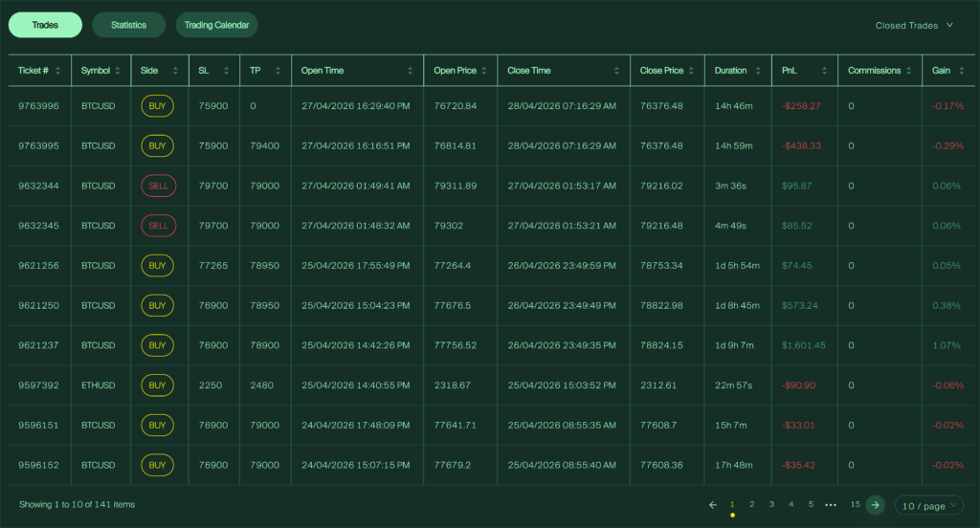Click PnL value -$438.33
The height and width of the screenshot is (528, 980).
(801, 145)
